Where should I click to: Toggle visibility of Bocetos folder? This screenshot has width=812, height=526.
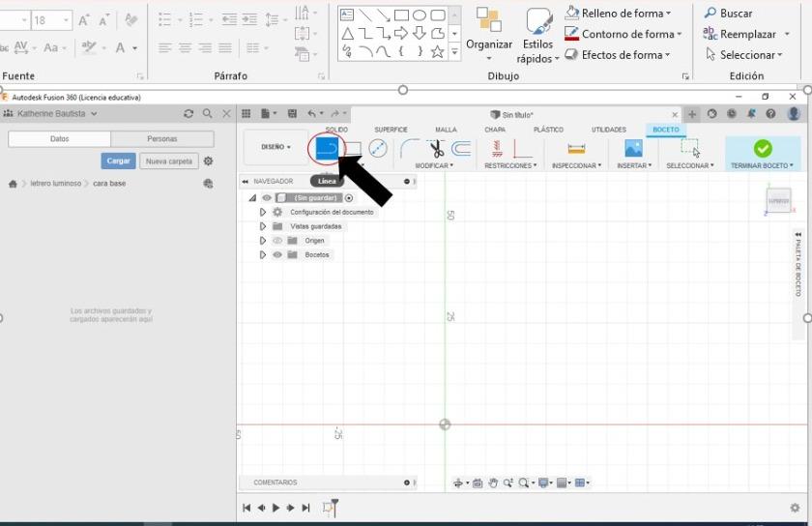pos(277,255)
